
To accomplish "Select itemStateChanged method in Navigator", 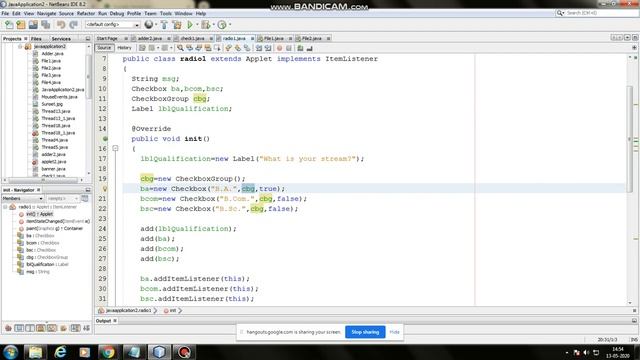I will (x=58, y=221).
